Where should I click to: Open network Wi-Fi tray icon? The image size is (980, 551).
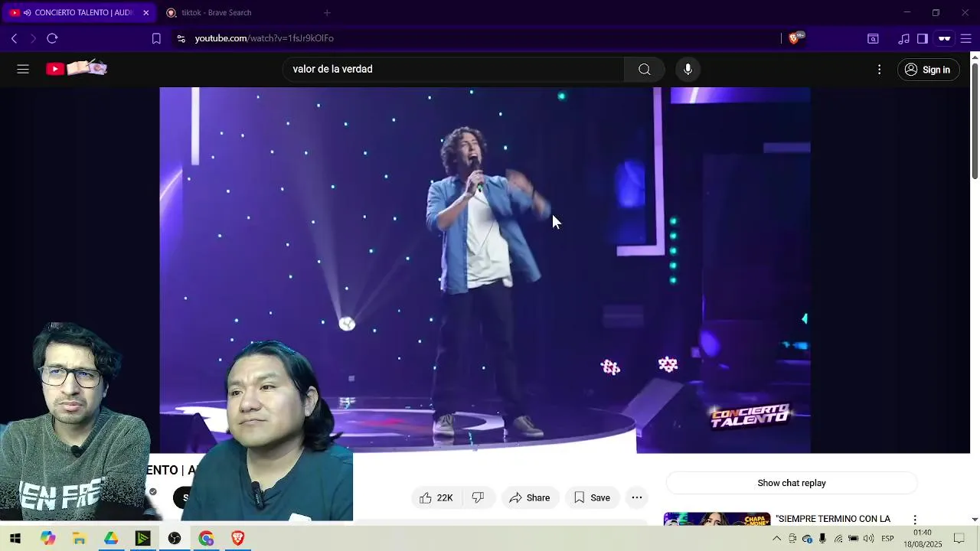(x=838, y=539)
